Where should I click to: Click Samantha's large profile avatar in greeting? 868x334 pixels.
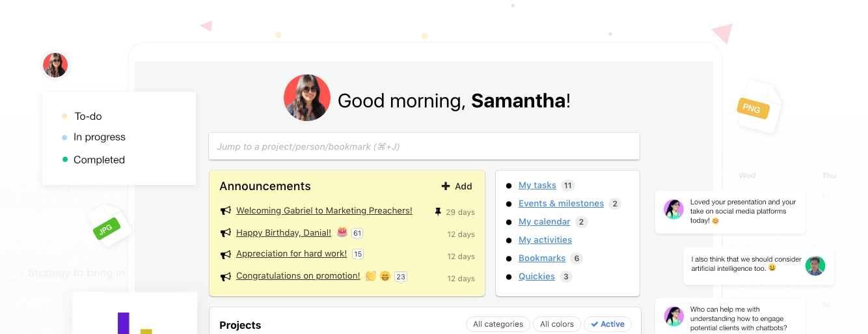point(307,98)
